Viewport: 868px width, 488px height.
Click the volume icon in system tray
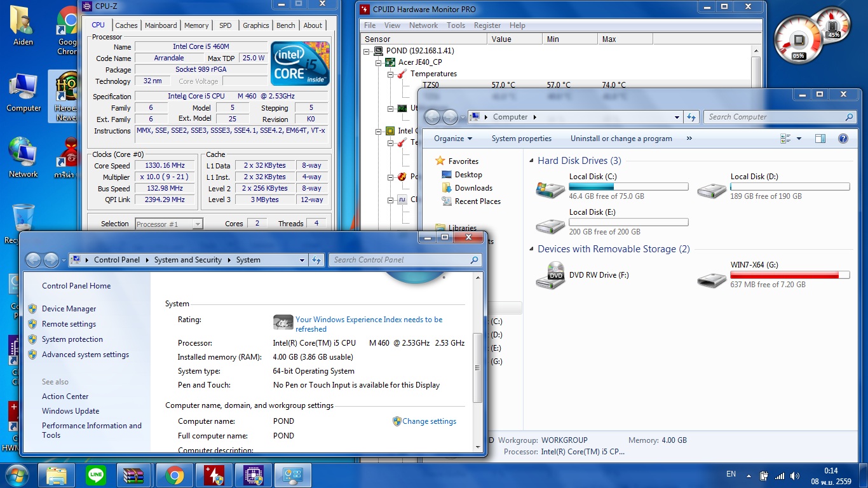[x=794, y=475]
